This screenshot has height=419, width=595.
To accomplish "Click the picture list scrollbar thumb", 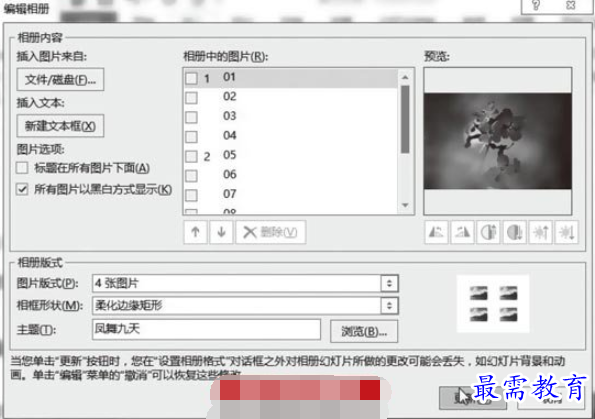I will 405,119.
